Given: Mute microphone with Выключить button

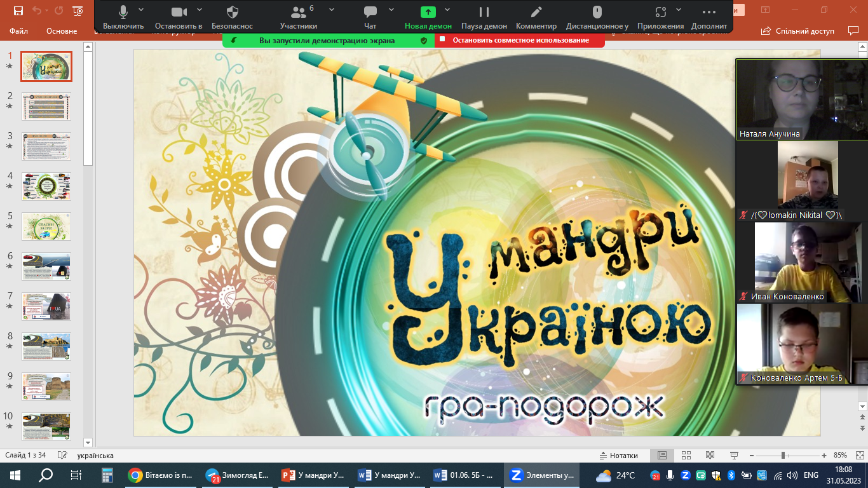Looking at the screenshot, I should (123, 17).
